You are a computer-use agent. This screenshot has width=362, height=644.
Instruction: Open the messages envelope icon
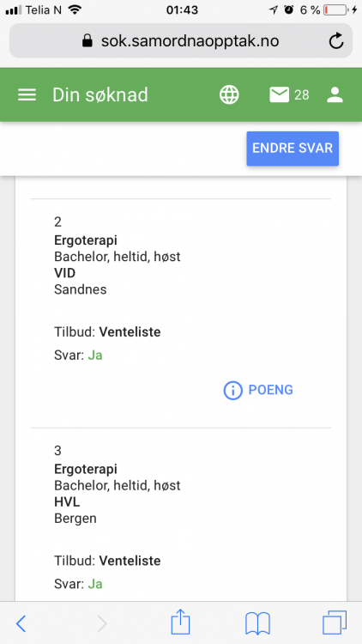(x=279, y=94)
